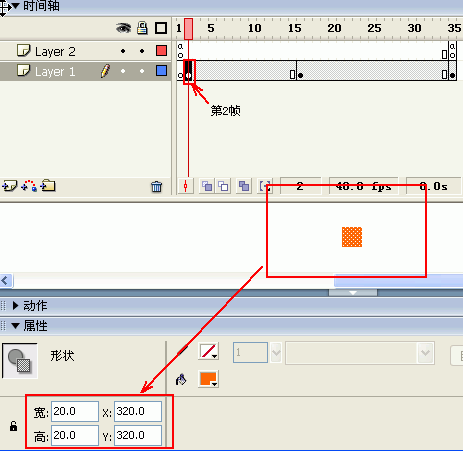
Task: Expand the 动作 actions panel
Action: pos(15,306)
